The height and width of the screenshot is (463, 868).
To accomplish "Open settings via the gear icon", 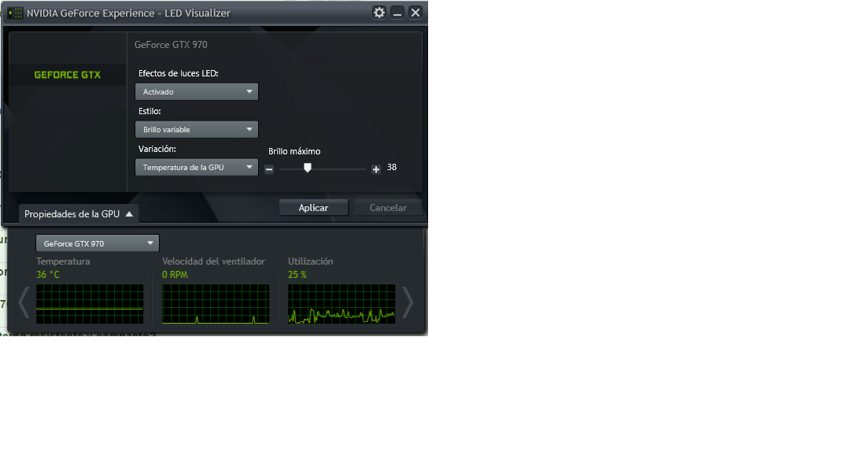I will pyautogui.click(x=379, y=12).
